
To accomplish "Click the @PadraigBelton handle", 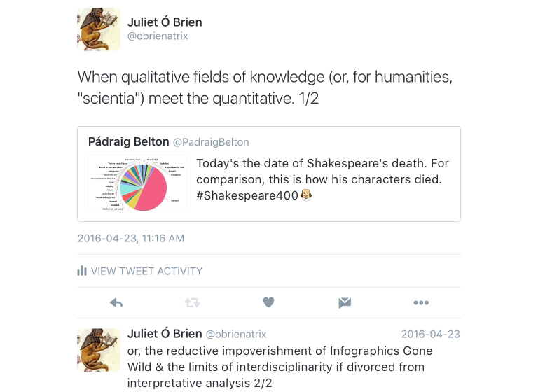I will tap(211, 142).
